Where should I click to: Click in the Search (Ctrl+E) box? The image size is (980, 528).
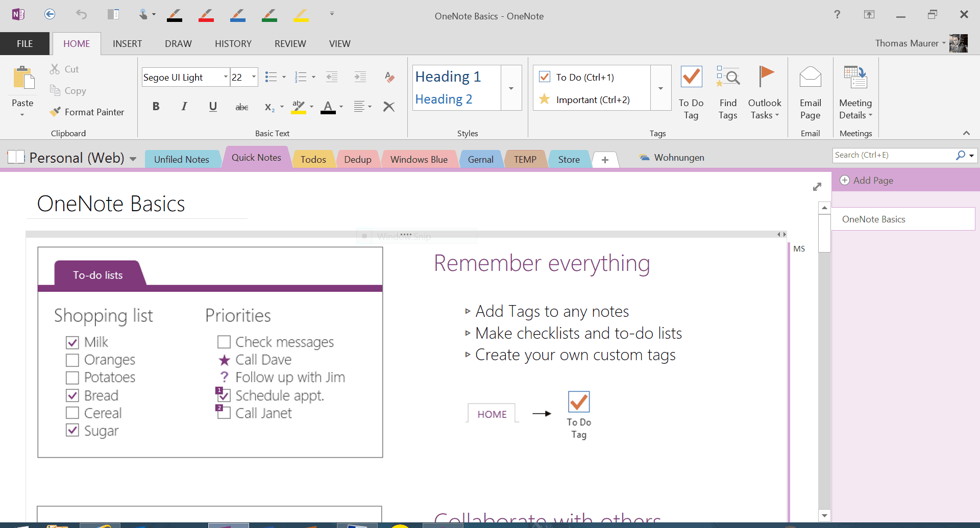893,155
